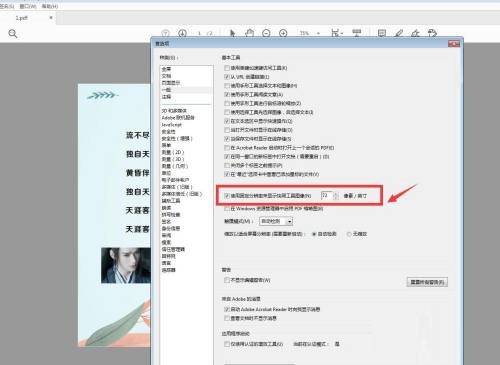Open the zoom percentage dropdown showing 75%
This screenshot has height=365, width=500.
pos(318,33)
